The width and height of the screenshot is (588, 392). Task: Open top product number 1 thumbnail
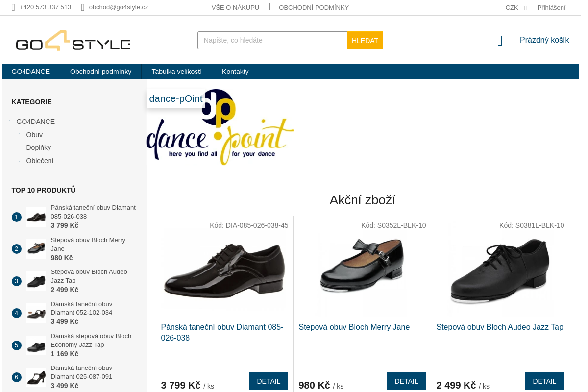[36, 217]
